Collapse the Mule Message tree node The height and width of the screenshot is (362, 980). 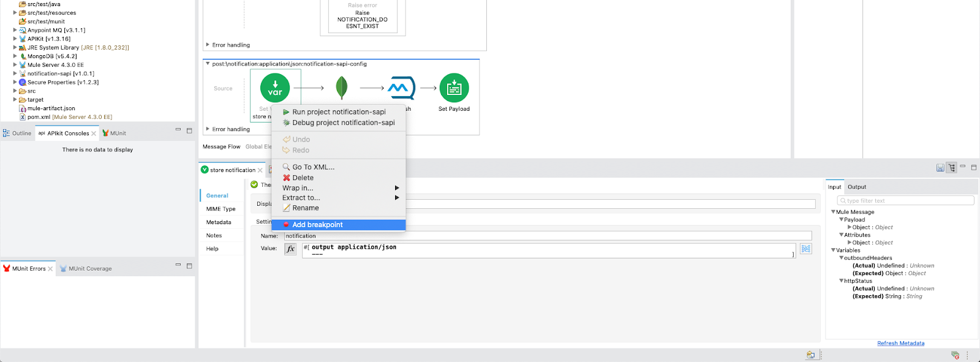click(x=833, y=212)
